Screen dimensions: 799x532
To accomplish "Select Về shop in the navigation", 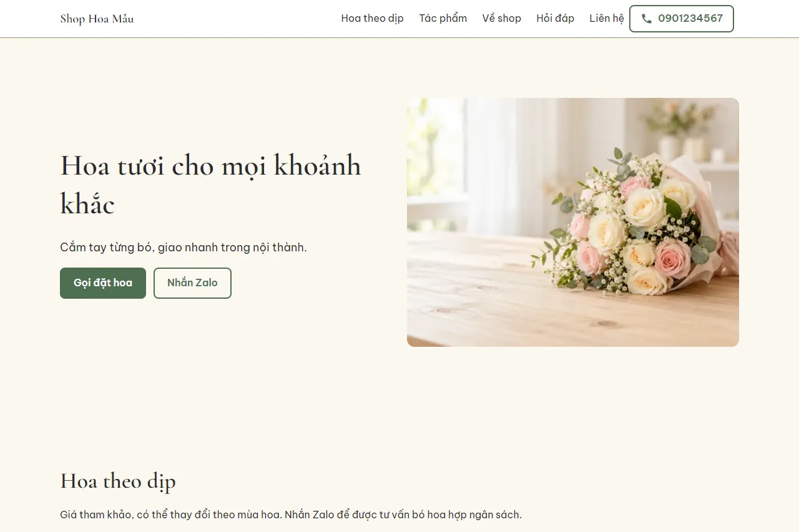I will [x=502, y=19].
